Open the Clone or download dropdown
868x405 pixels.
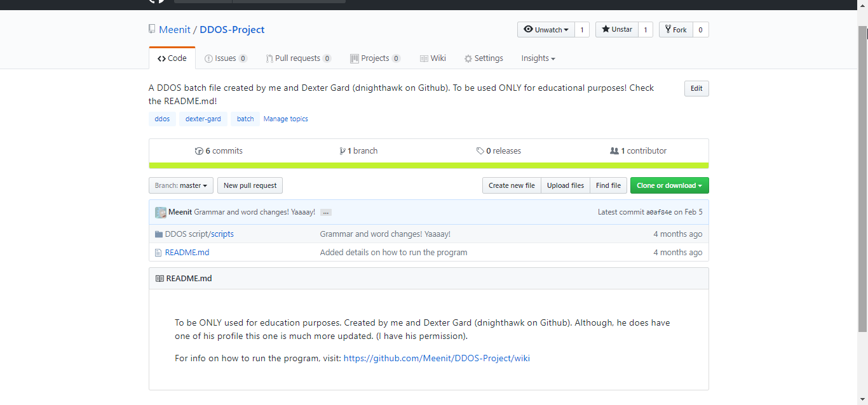[x=670, y=185]
